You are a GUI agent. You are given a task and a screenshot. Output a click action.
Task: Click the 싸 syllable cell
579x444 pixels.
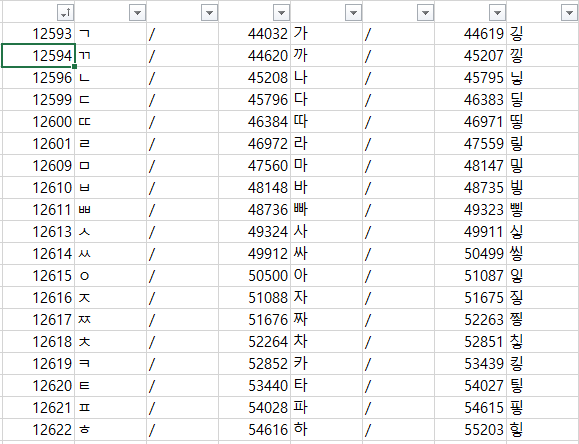point(326,253)
